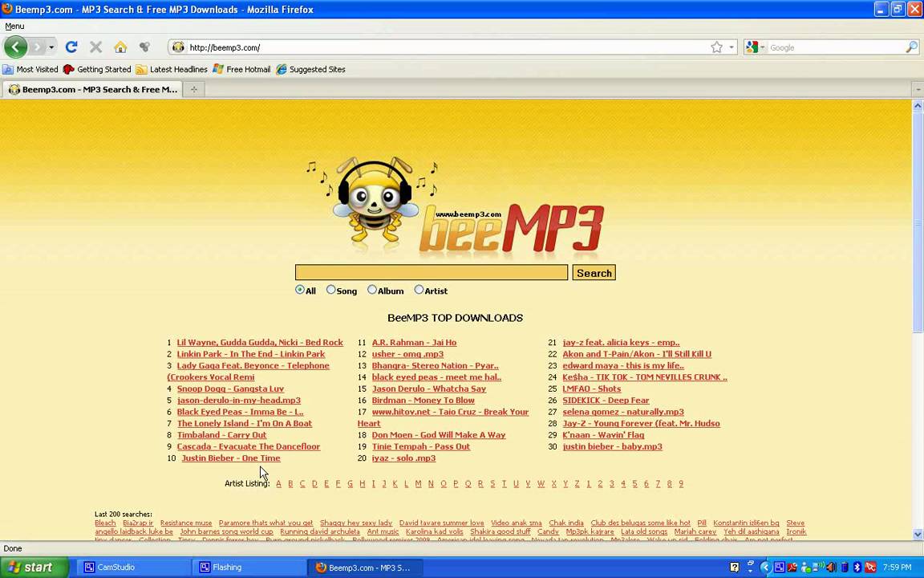The height and width of the screenshot is (578, 924).
Task: Open Timbaland - Carry Out link
Action: pyautogui.click(x=221, y=435)
